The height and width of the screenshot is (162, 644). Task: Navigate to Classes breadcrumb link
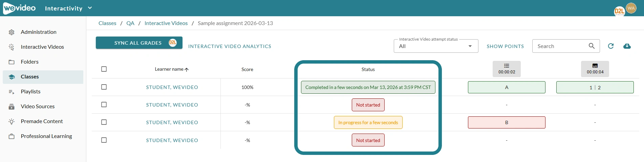107,23
